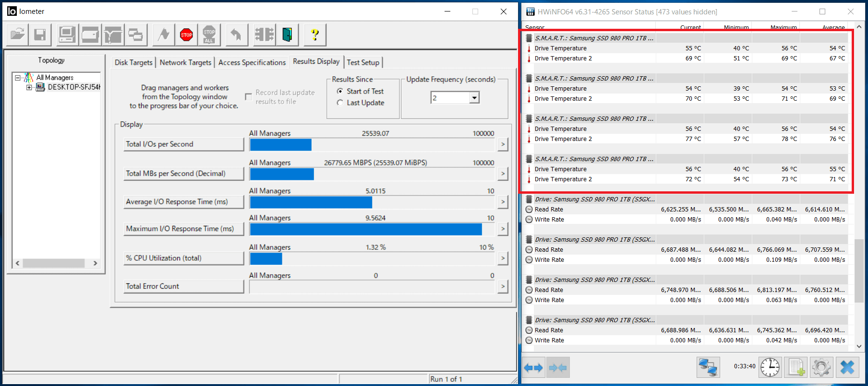868x386 pixels.
Task: Open HWiNFO remote network connection icon
Action: [x=708, y=368]
